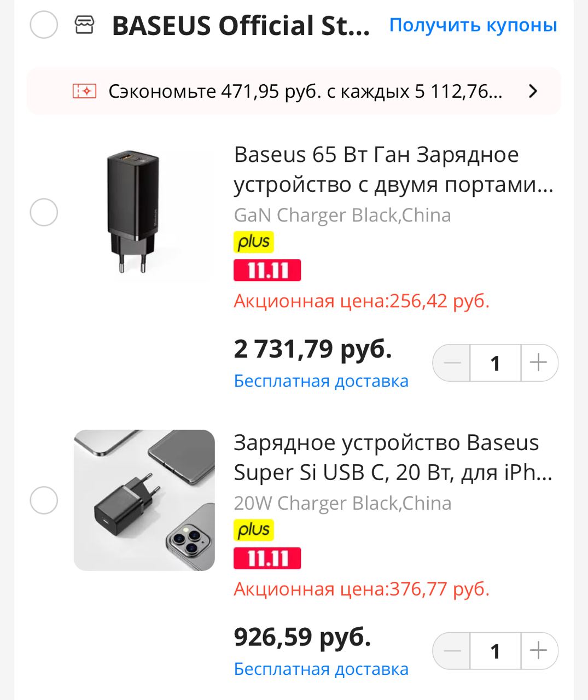Increase quantity of the 65W GaN charger
Viewport: 588px width, 700px height.
[x=539, y=363]
